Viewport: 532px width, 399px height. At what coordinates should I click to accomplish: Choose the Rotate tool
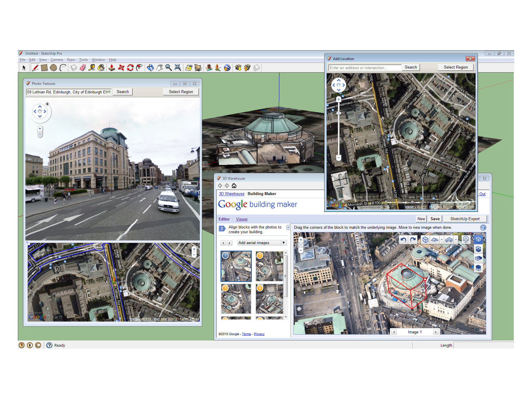point(130,68)
